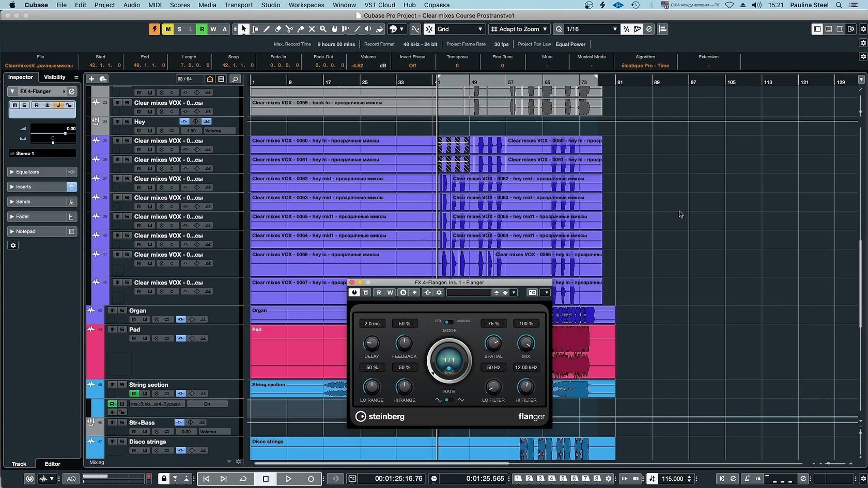
Task: Select the Mute X tool
Action: pyautogui.click(x=312, y=29)
